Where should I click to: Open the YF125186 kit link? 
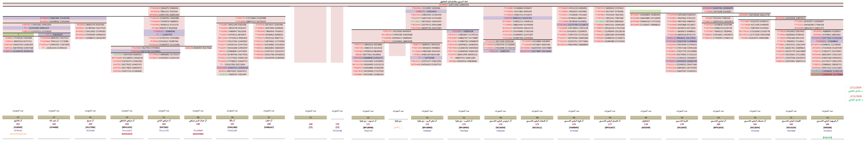[337, 131]
